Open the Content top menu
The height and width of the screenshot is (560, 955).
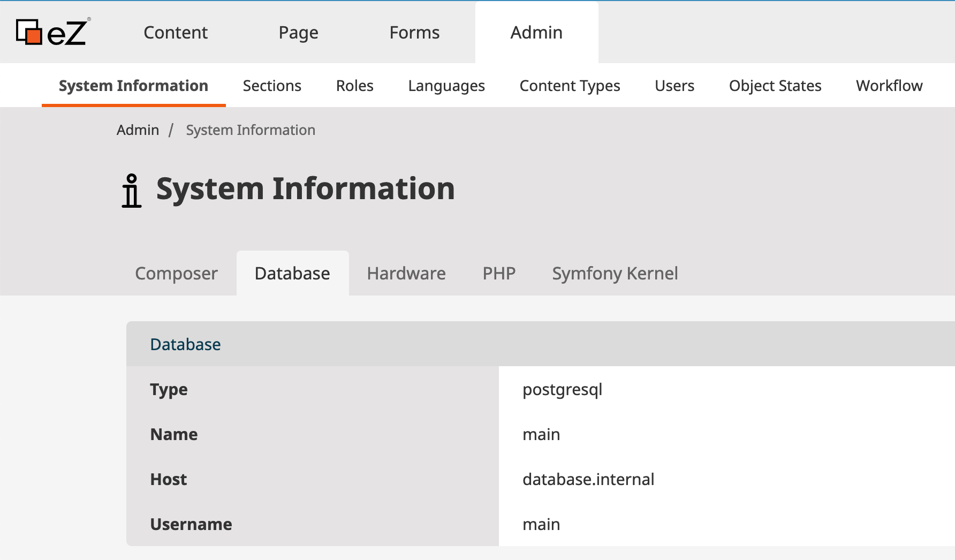pos(176,32)
